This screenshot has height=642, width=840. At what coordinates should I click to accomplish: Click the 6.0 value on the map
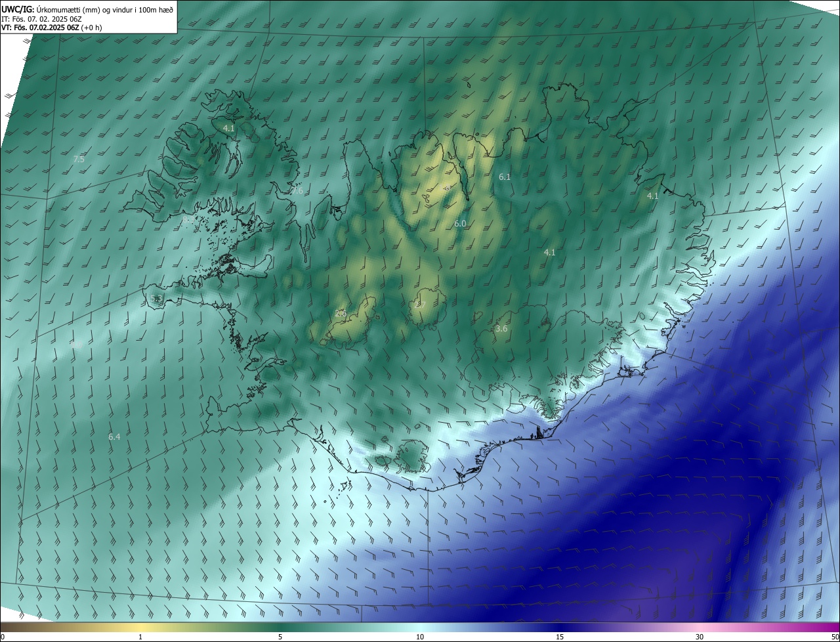point(460,224)
